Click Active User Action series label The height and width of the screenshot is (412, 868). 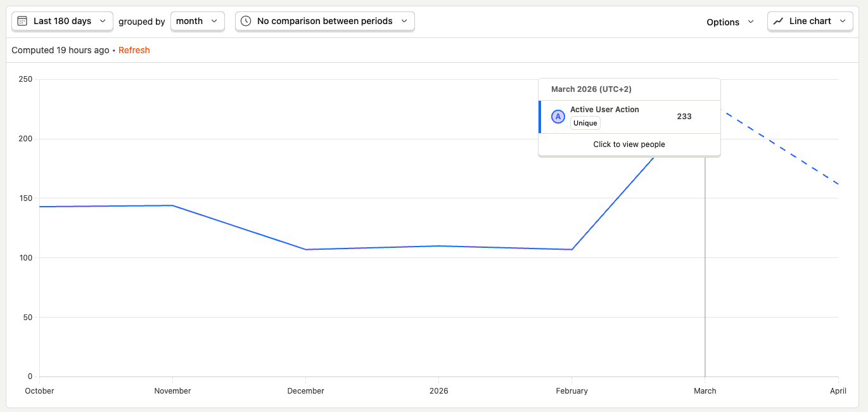(x=604, y=110)
